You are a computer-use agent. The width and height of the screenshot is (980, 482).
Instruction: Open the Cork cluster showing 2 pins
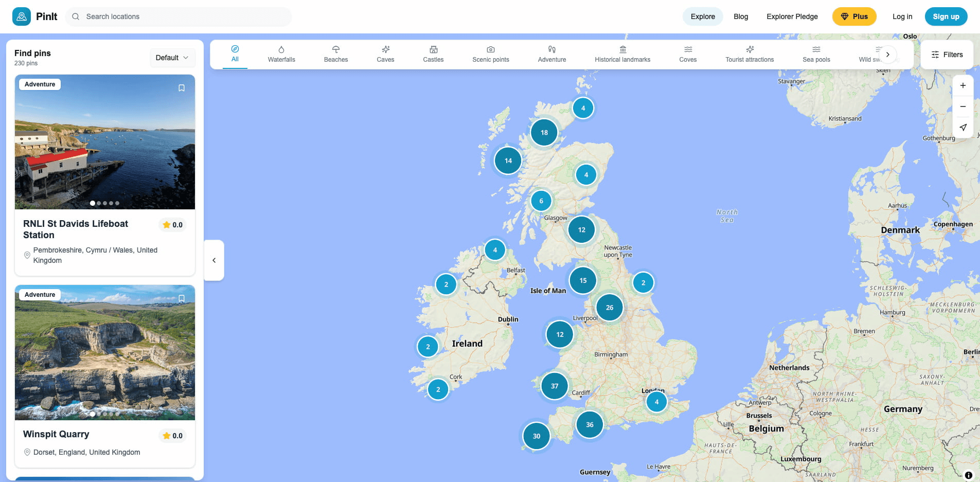[438, 389]
